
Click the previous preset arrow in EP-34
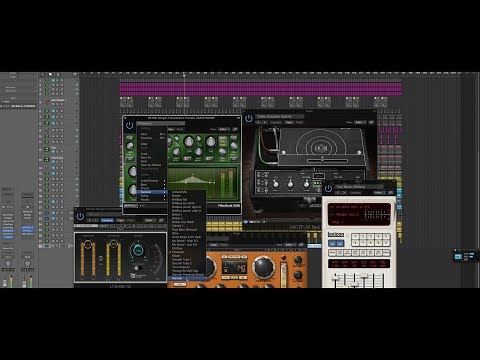[258, 122]
